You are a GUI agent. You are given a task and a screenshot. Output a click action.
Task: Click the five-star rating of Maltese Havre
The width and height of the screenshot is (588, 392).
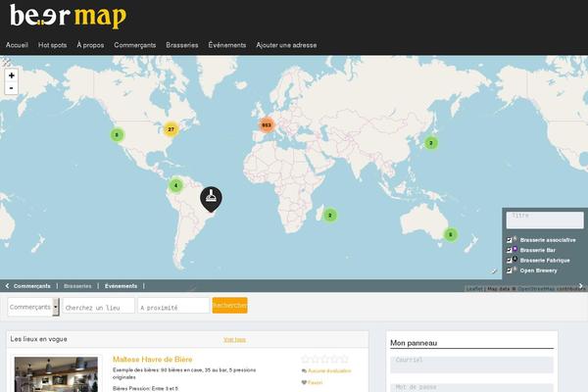click(325, 359)
